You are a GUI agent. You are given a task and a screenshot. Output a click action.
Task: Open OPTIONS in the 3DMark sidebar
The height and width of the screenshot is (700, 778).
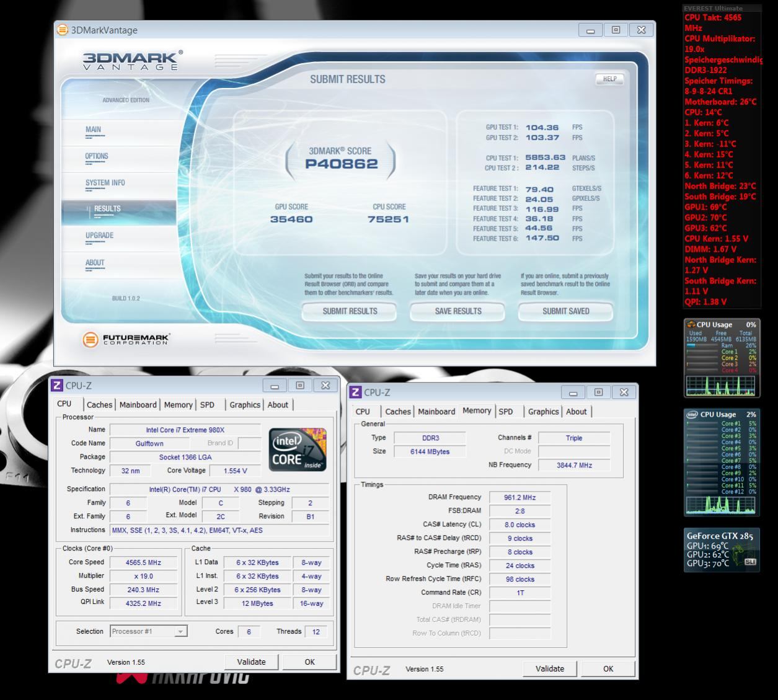97,156
